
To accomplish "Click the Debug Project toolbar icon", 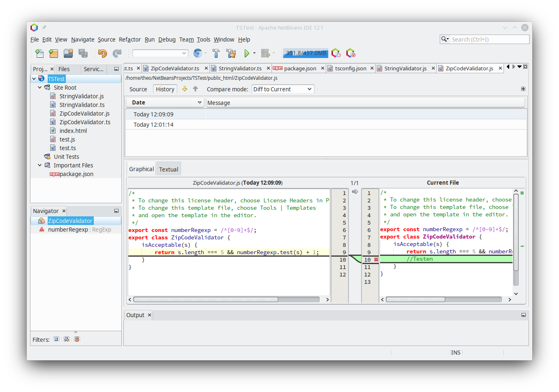I will tap(265, 53).
